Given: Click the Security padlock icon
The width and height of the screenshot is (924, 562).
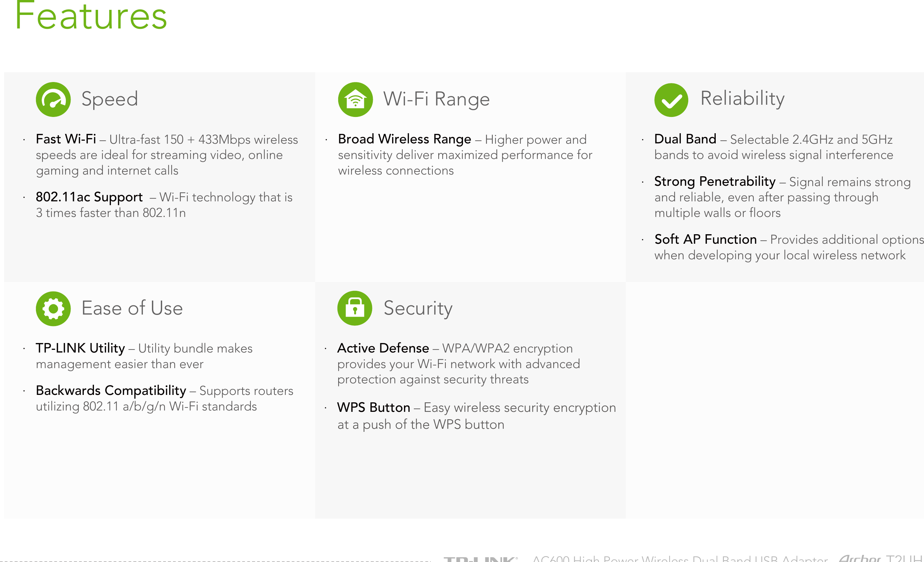Looking at the screenshot, I should [354, 308].
